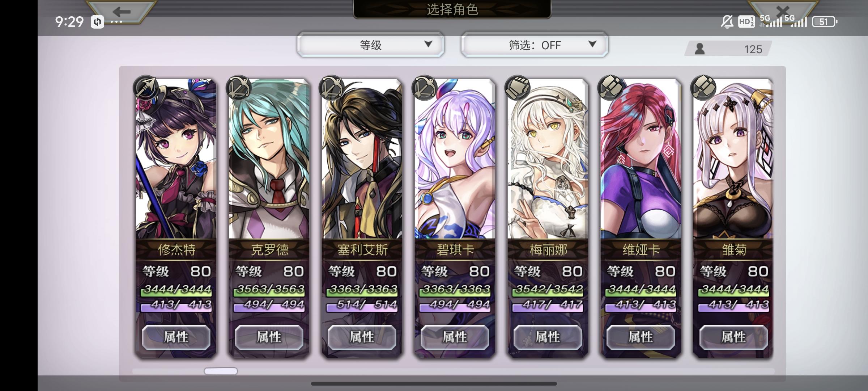The height and width of the screenshot is (391, 868).
Task: Show 属性 for 雏菊
Action: (x=734, y=337)
